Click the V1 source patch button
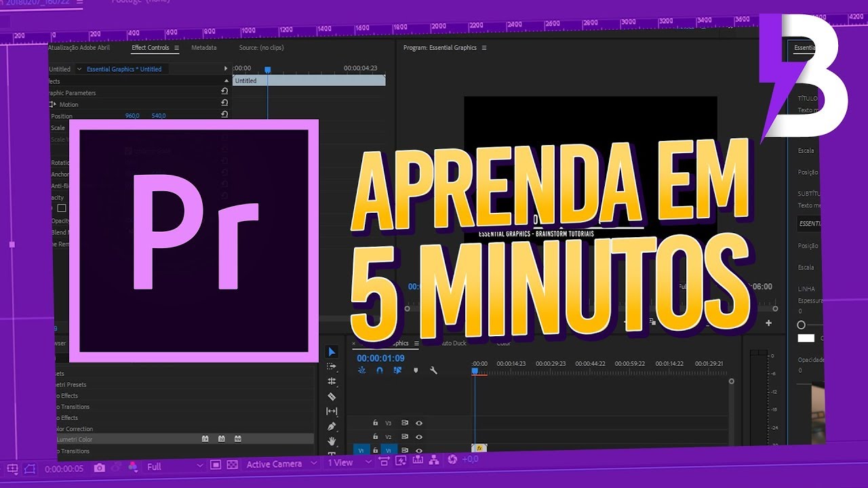 coord(361,450)
